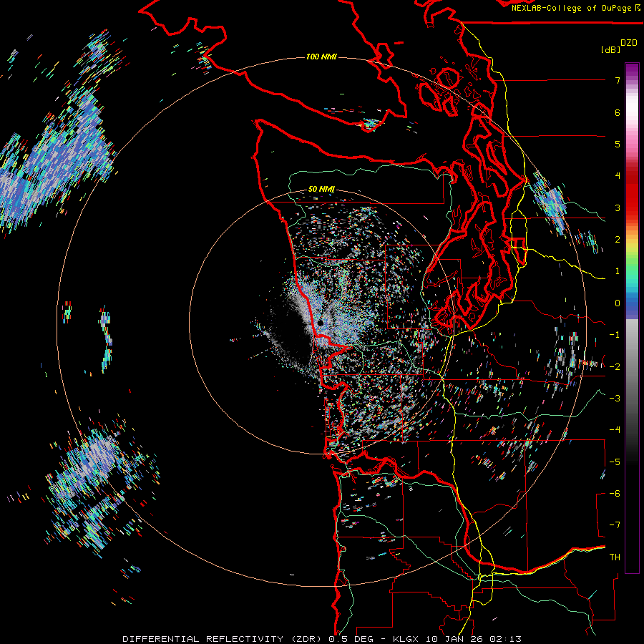The width and height of the screenshot is (644, 644).
Task: Click the 5 tick label on the scale
Action: [x=618, y=144]
